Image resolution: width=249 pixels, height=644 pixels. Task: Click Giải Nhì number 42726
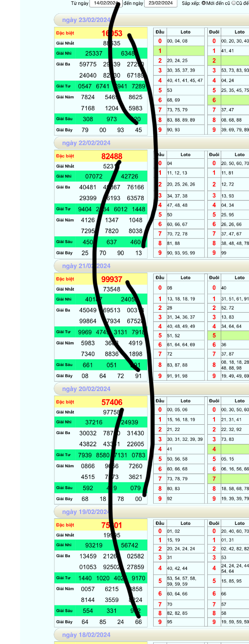click(129, 176)
